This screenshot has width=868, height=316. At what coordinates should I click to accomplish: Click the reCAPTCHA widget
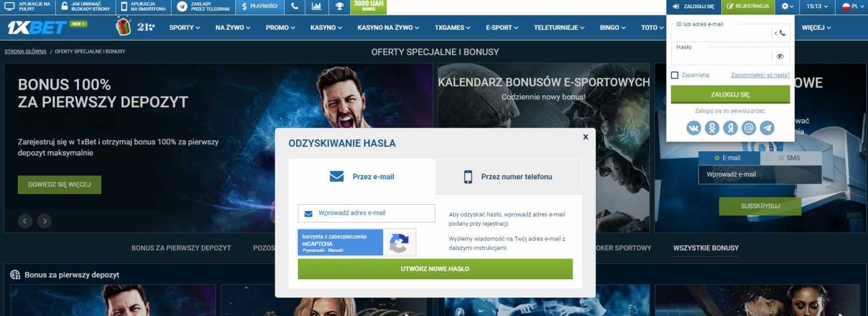click(356, 242)
